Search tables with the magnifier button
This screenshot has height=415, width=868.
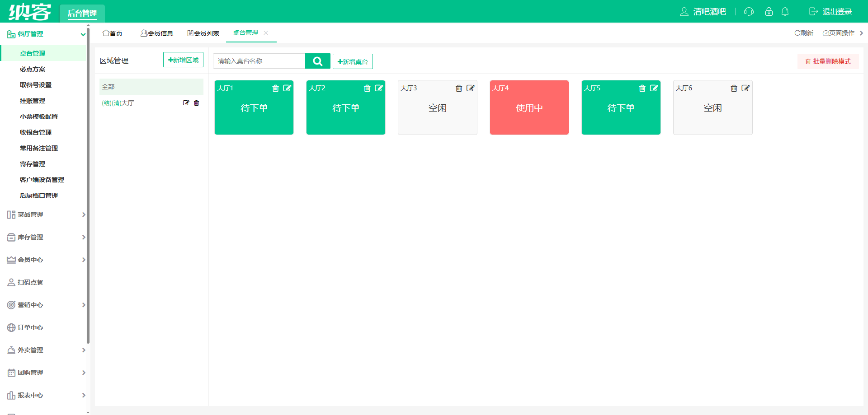point(318,61)
